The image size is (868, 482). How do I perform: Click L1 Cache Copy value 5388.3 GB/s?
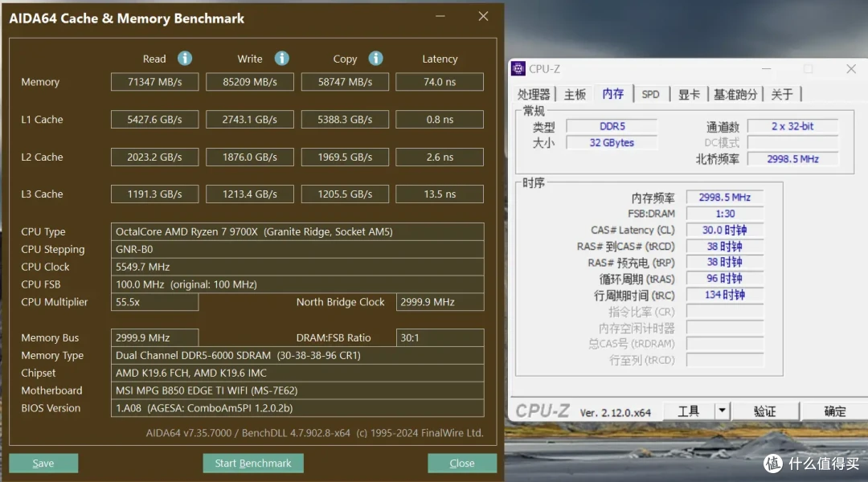pos(345,120)
